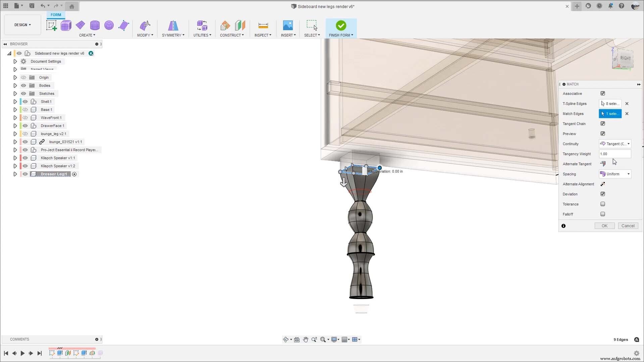644x362 pixels.
Task: Open the DESIGN workspace menu
Action: click(22, 24)
